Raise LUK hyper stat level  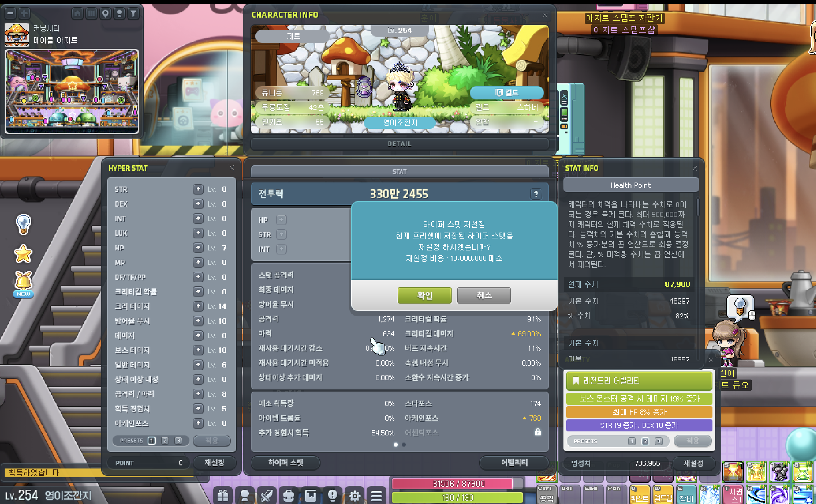[198, 233]
